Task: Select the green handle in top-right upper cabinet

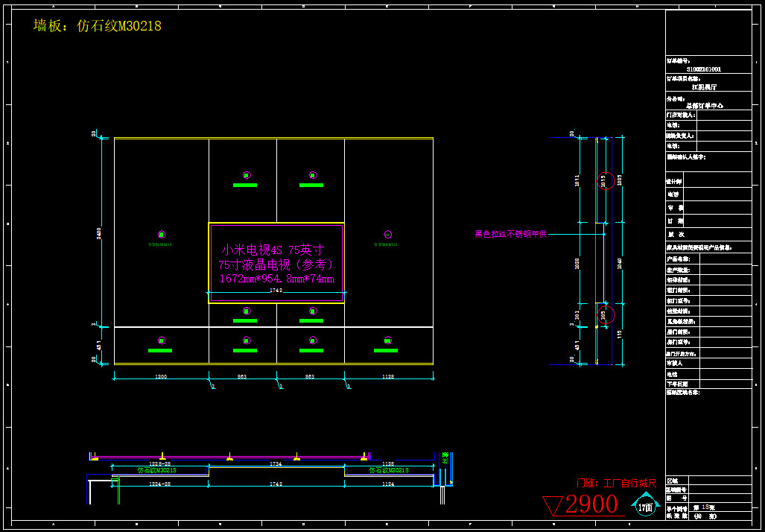Action: coord(311,185)
